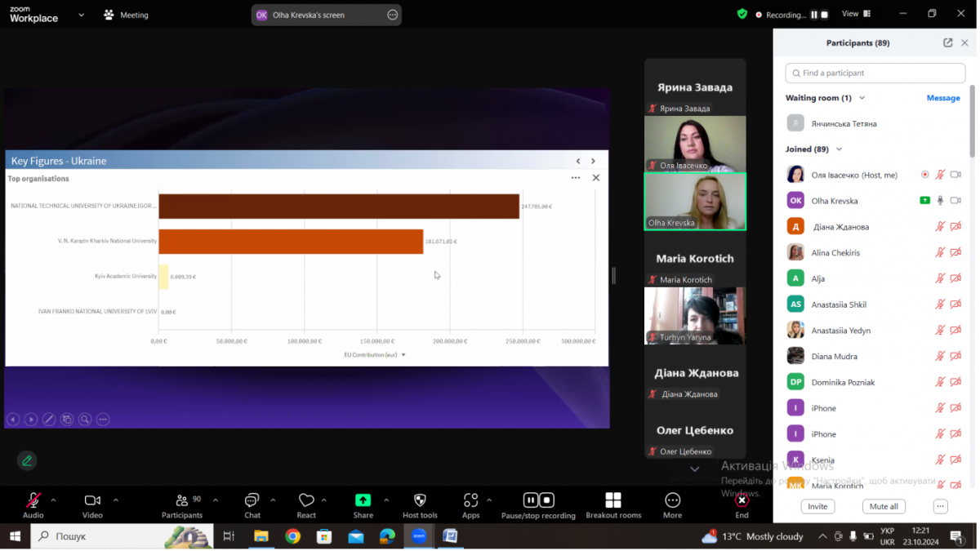Viewport: 980px width, 551px height.
Task: Open the Chat icon
Action: click(x=252, y=500)
